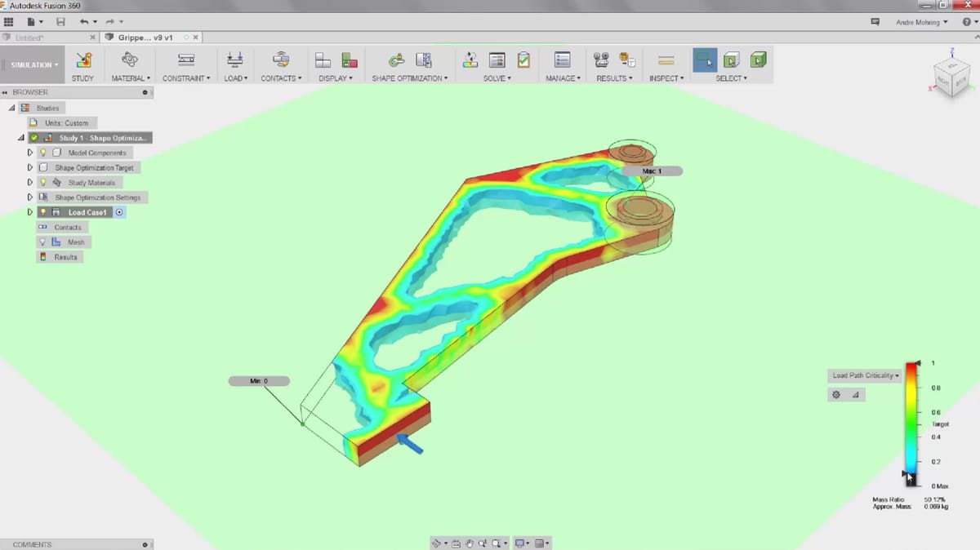Toggle Study Materials visibility light bulb
Screen dimensions: 980x550
pos(42,183)
